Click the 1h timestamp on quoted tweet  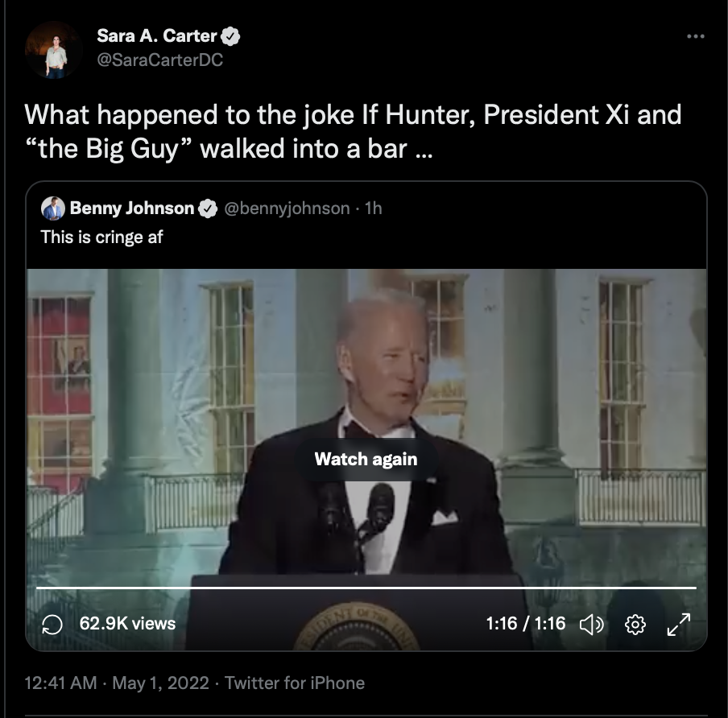374,208
